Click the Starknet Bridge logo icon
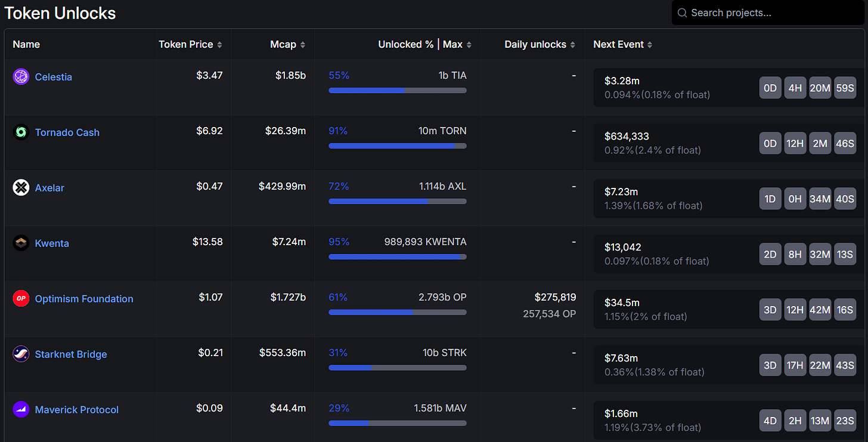868x442 pixels. point(21,354)
